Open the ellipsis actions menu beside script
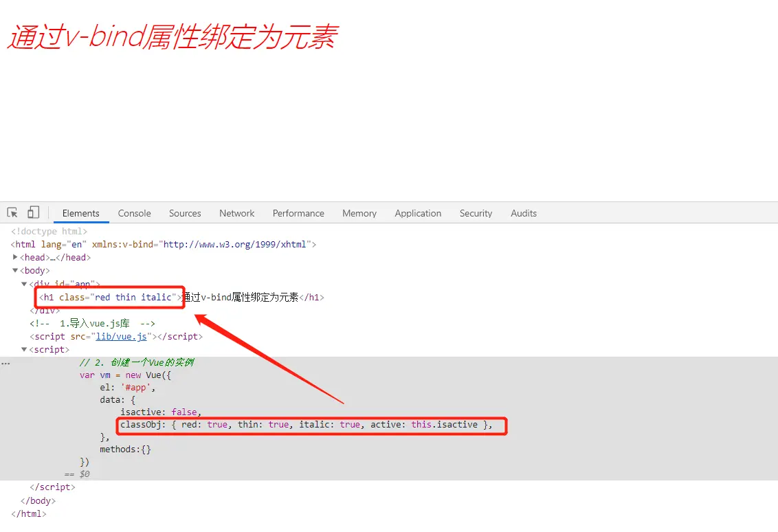The height and width of the screenshot is (532, 778). [x=5, y=364]
